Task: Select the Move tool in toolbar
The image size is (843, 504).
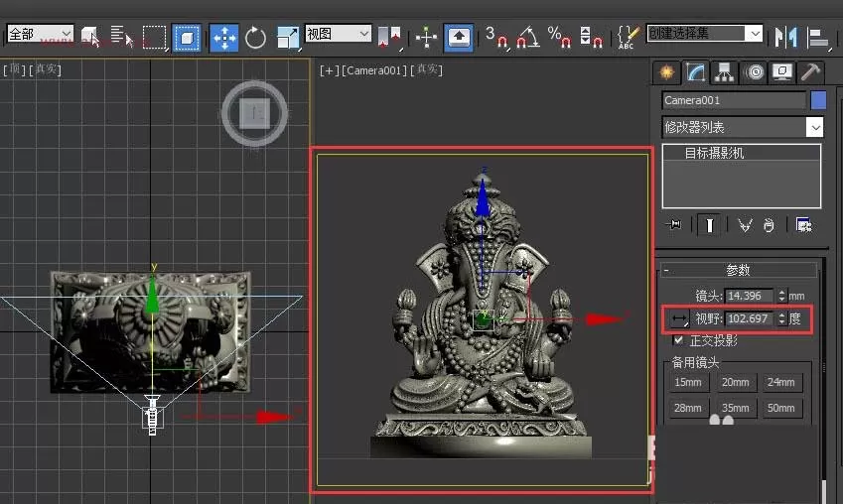Action: click(223, 38)
